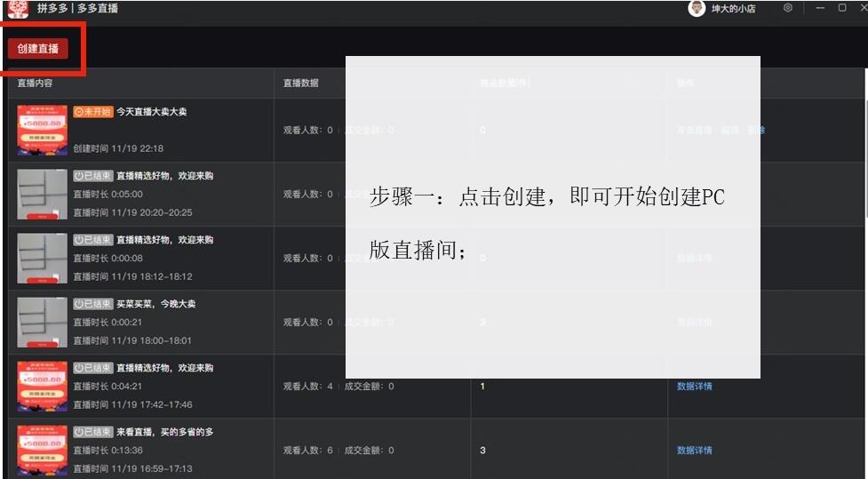Click the 创建直播 button
Image resolution: width=868 pixels, height=479 pixels.
tap(37, 49)
